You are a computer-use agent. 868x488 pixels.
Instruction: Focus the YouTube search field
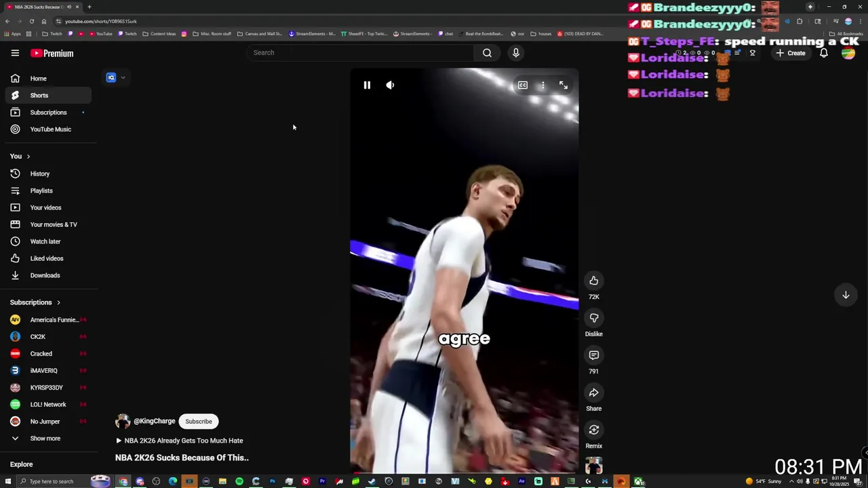click(x=361, y=53)
